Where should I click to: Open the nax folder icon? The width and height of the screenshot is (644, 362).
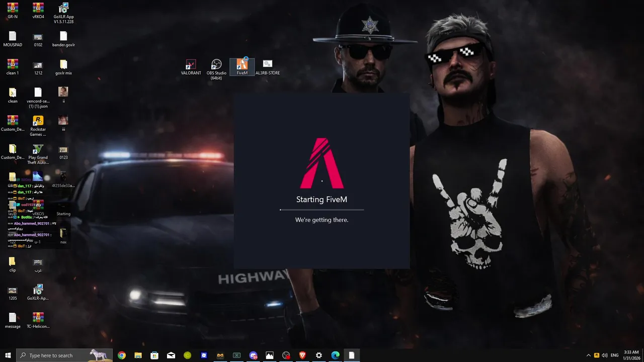click(x=63, y=236)
